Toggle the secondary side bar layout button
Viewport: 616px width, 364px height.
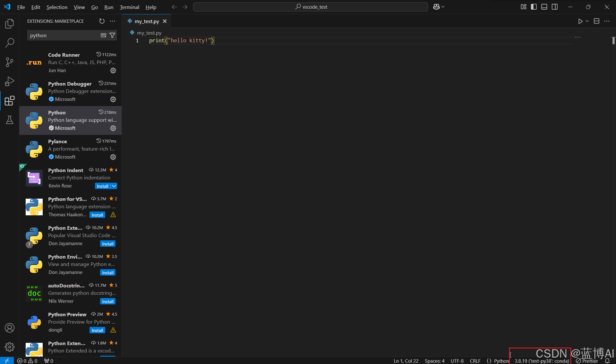555,7
